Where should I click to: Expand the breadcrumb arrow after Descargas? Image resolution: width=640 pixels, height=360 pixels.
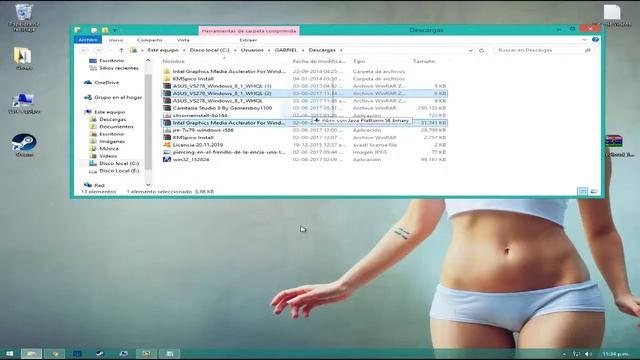pos(341,50)
